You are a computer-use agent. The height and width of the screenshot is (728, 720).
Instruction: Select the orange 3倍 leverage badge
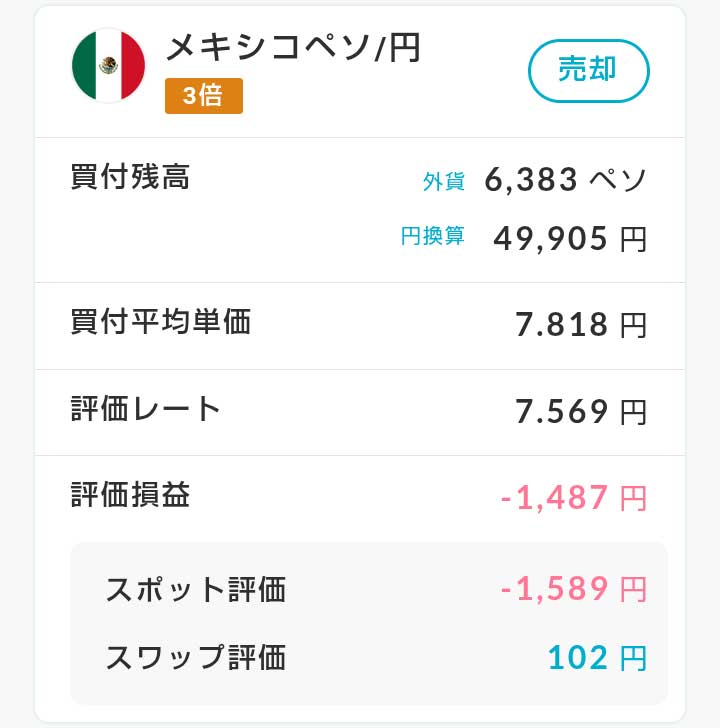tap(204, 96)
